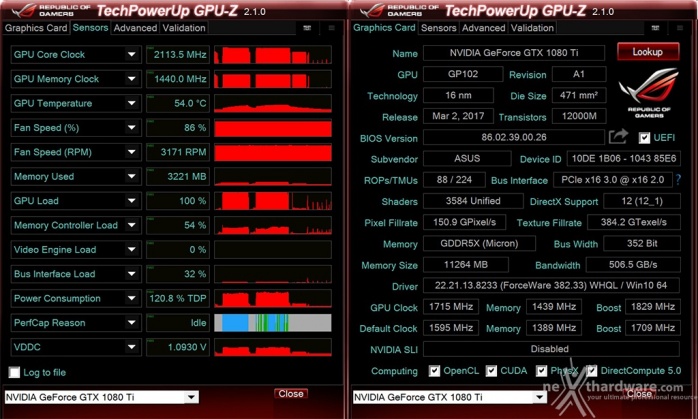Viewport: 698px width, 419px height.
Task: Open hamburger menu icon in left Sensors window
Action: [332, 28]
